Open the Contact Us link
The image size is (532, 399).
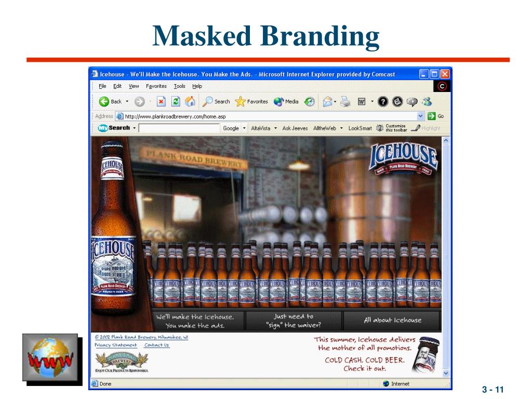[156, 345]
